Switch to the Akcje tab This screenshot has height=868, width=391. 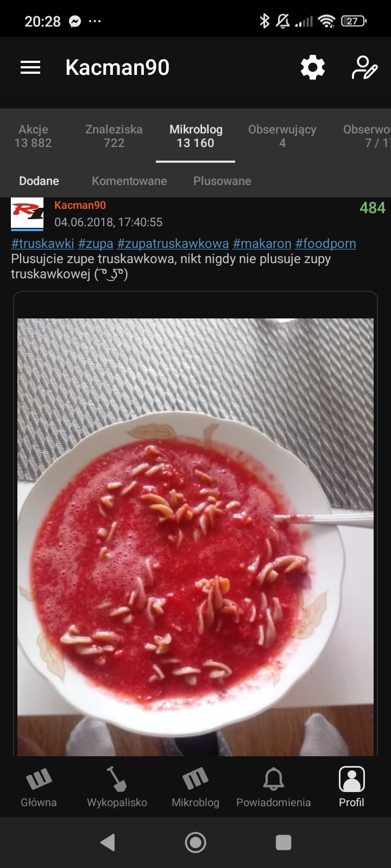click(33, 136)
